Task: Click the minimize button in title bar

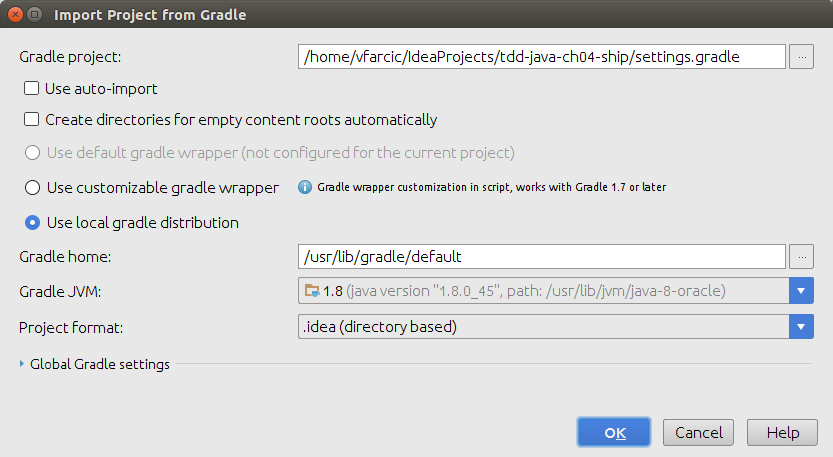Action: pyautogui.click(x=35, y=15)
